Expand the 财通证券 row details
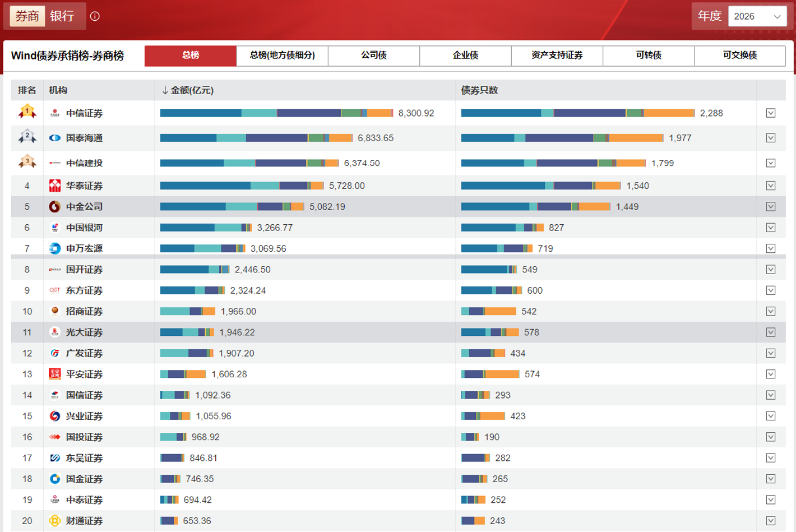Viewport: 796px width, 532px height. (x=771, y=521)
